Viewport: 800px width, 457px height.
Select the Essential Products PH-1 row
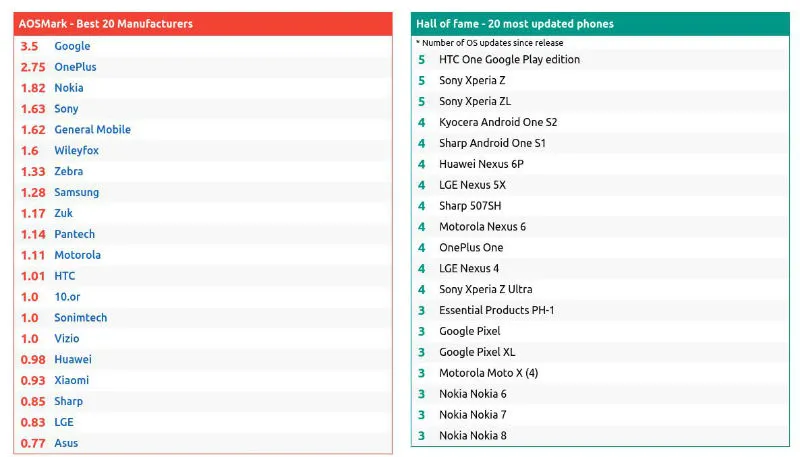496,310
